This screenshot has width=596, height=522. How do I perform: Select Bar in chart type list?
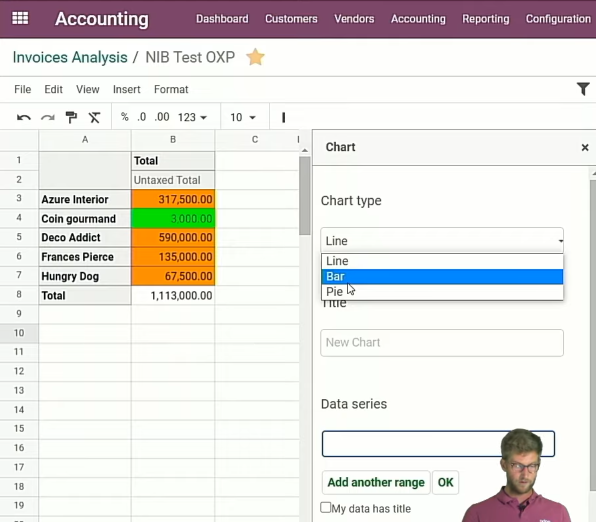tap(442, 276)
